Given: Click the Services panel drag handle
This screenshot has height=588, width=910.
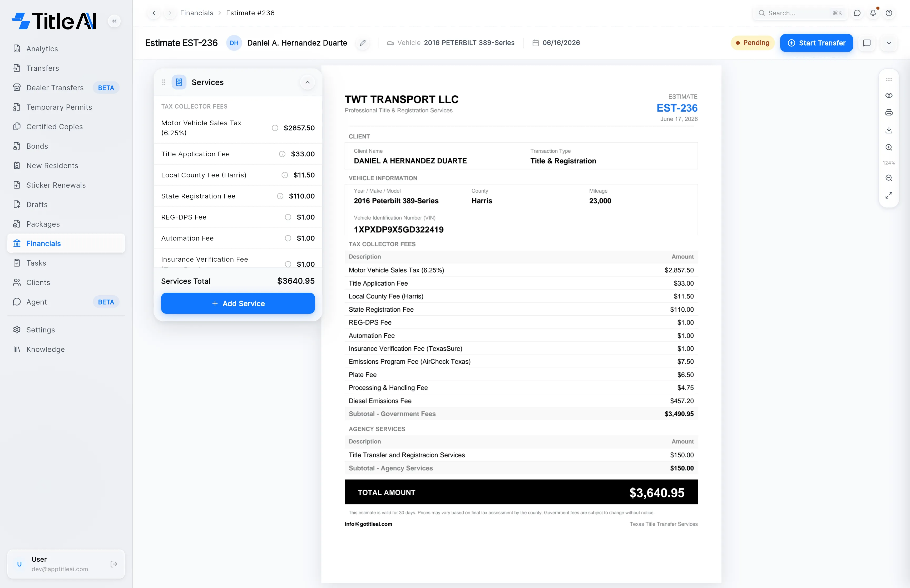Looking at the screenshot, I should click(x=164, y=82).
